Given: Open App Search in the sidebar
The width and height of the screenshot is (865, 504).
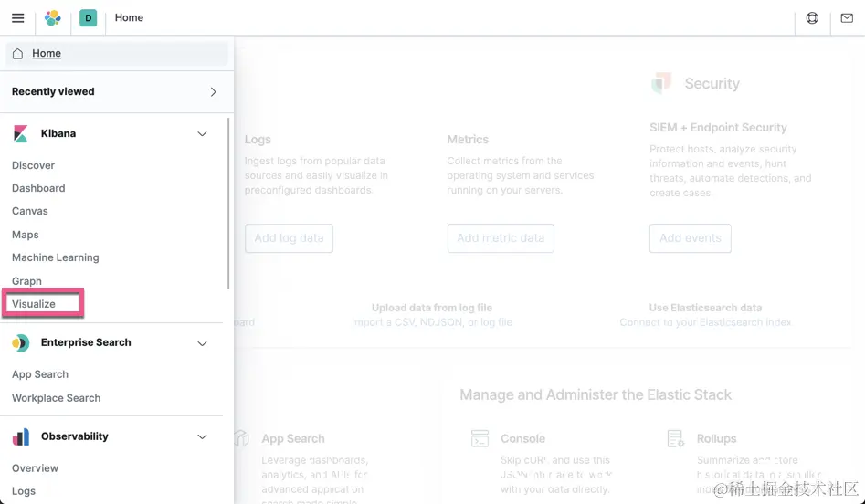Looking at the screenshot, I should click(40, 374).
